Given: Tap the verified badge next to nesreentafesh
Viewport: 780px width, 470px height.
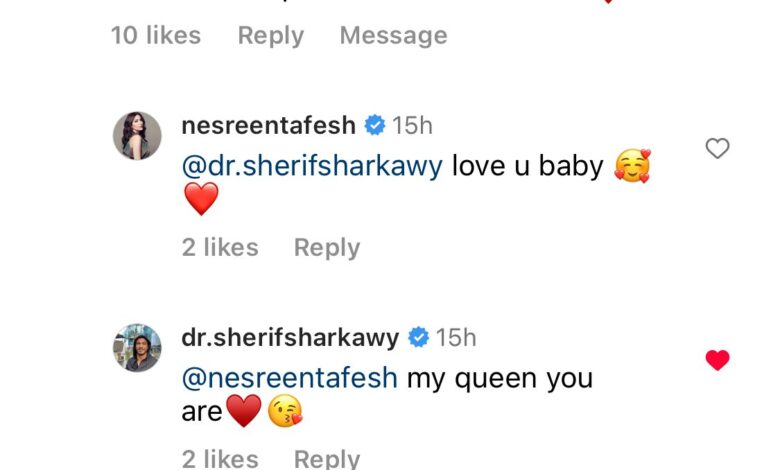Looking at the screenshot, I should [375, 125].
